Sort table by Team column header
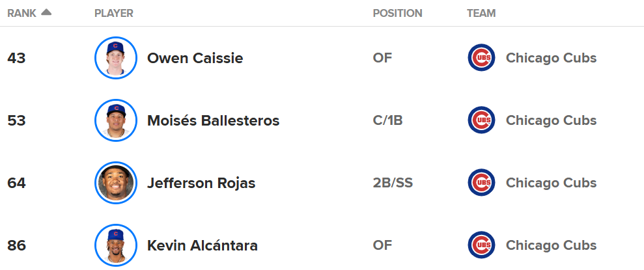 click(x=481, y=13)
